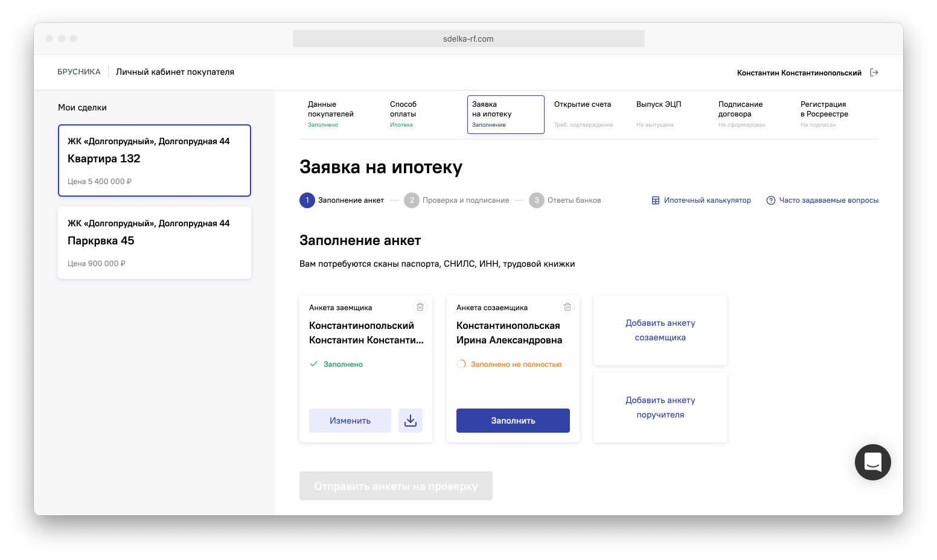Click the mortgage calculator table icon
937x560 pixels.
click(x=656, y=200)
